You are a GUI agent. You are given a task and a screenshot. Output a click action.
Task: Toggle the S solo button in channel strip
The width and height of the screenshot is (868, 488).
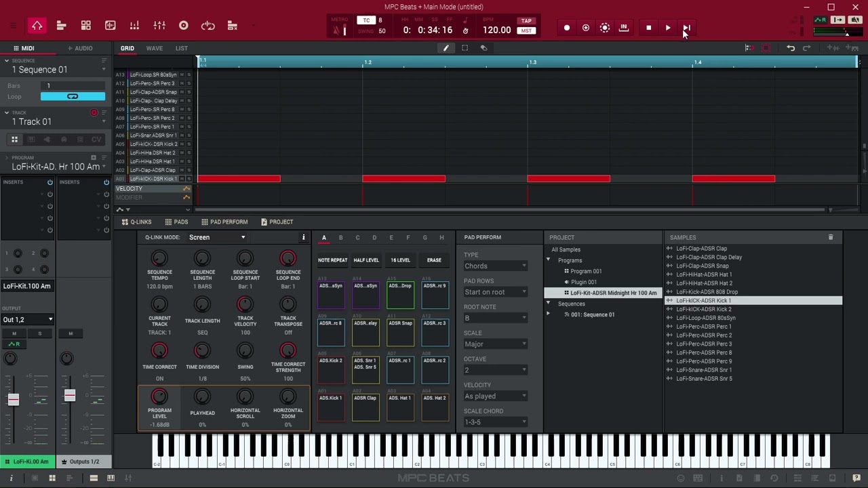[39, 333]
